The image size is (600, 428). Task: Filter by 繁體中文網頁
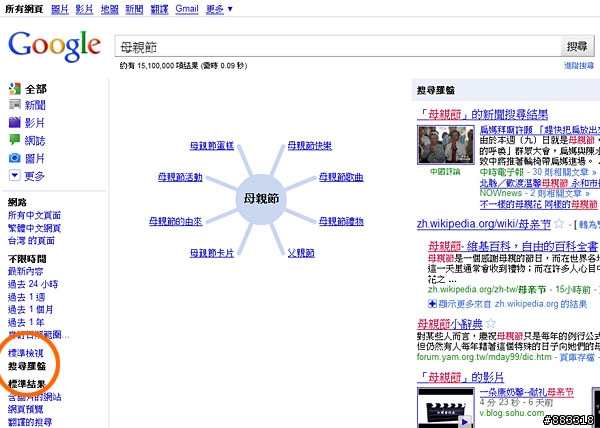[34, 228]
